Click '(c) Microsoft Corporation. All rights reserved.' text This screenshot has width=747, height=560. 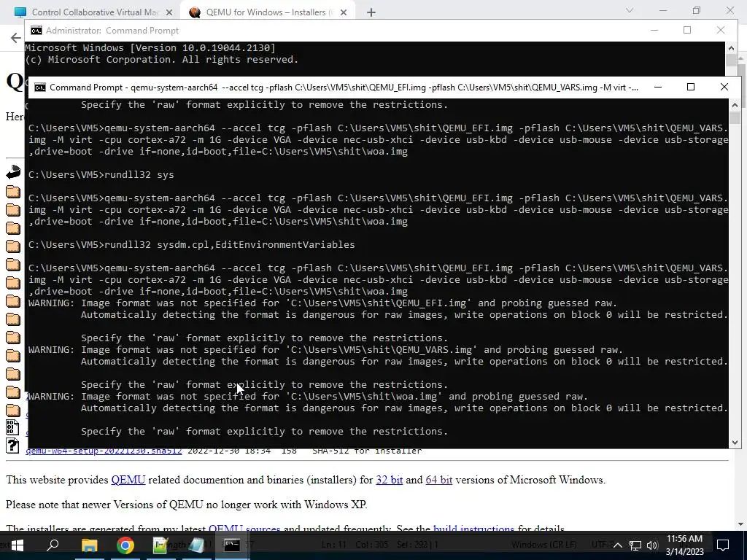click(x=161, y=60)
